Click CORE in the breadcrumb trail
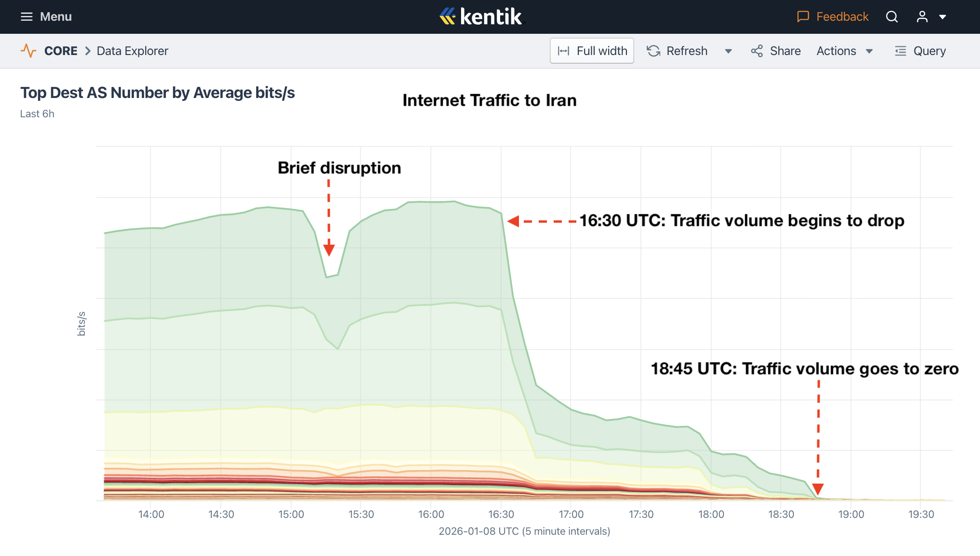Image resolution: width=980 pixels, height=556 pixels. pyautogui.click(x=61, y=51)
